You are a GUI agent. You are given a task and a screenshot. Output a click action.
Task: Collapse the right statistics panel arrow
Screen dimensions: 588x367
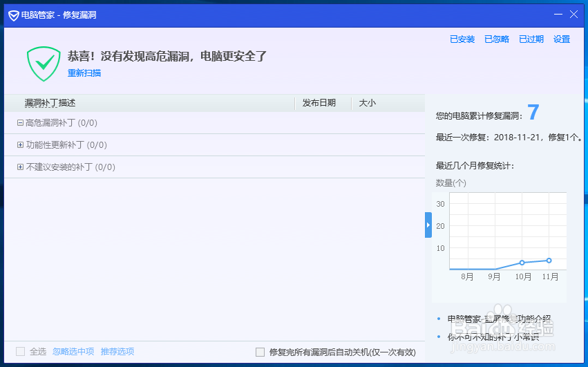(428, 225)
